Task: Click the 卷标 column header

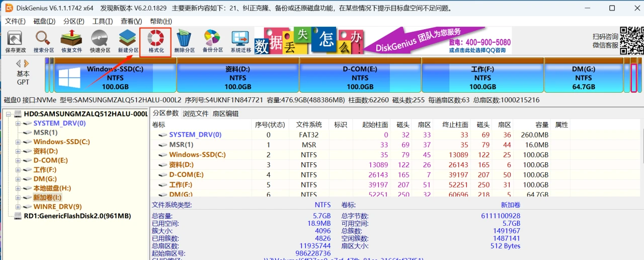Action: tap(200, 124)
